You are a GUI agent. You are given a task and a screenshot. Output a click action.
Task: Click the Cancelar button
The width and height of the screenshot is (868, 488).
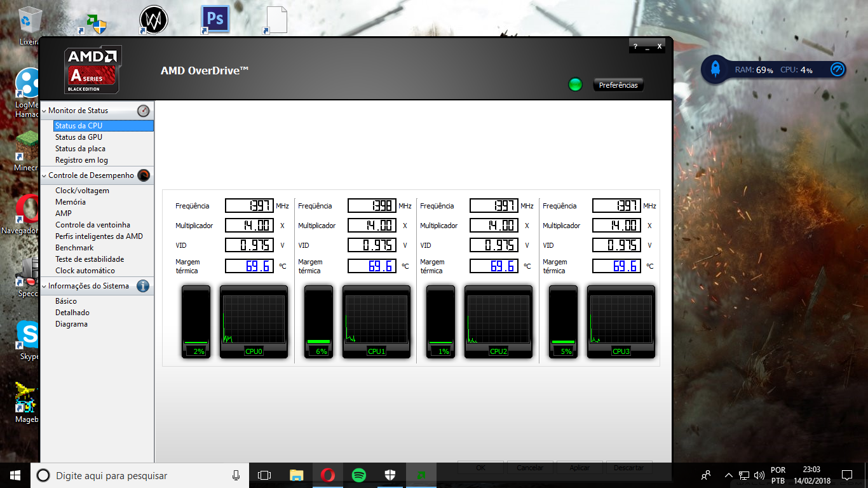tap(530, 468)
